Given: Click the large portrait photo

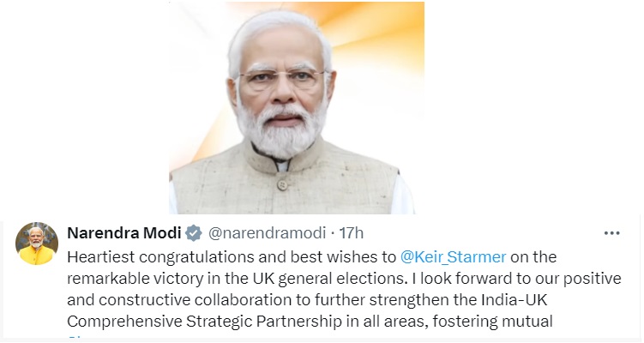Looking at the screenshot, I should coord(297,108).
